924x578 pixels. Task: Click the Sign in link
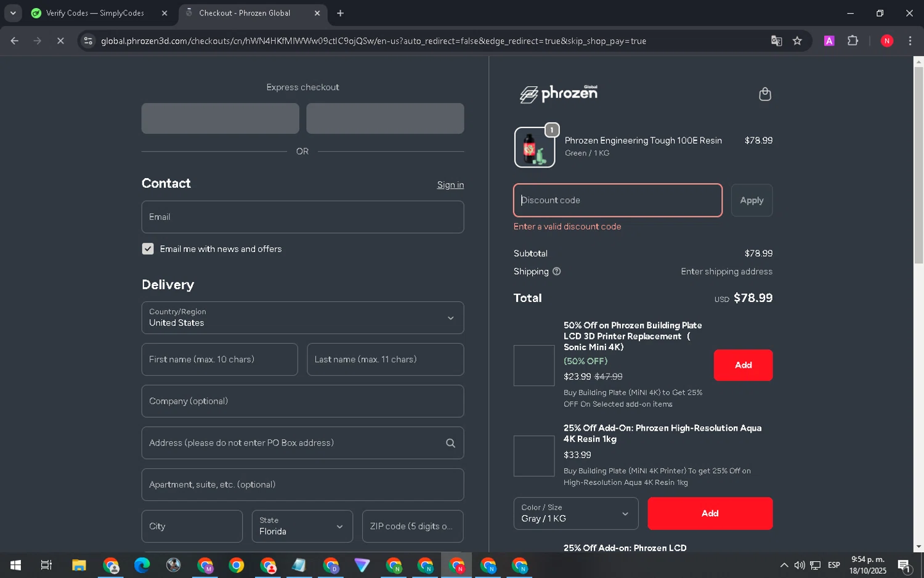pos(450,185)
